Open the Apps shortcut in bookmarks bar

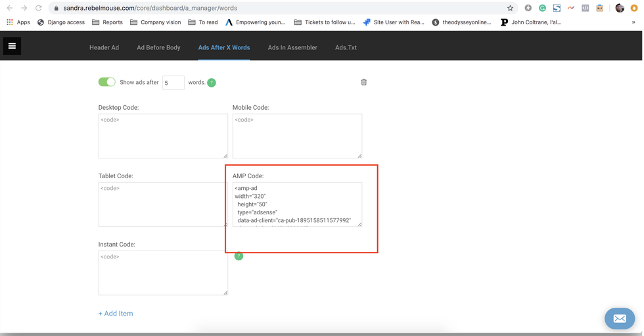tap(18, 22)
